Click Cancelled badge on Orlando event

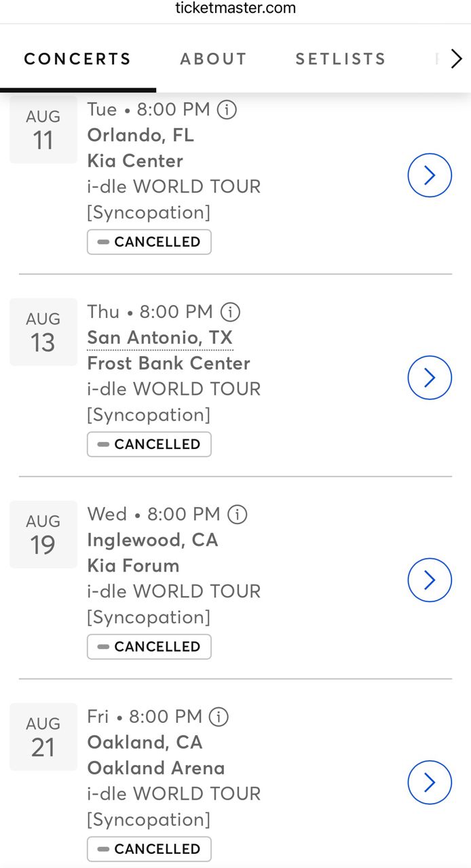coord(149,242)
